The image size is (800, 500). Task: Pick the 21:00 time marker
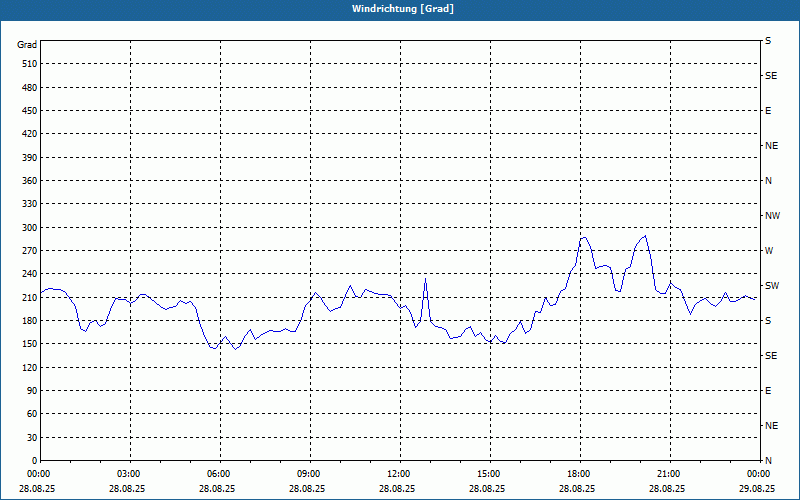(x=669, y=474)
